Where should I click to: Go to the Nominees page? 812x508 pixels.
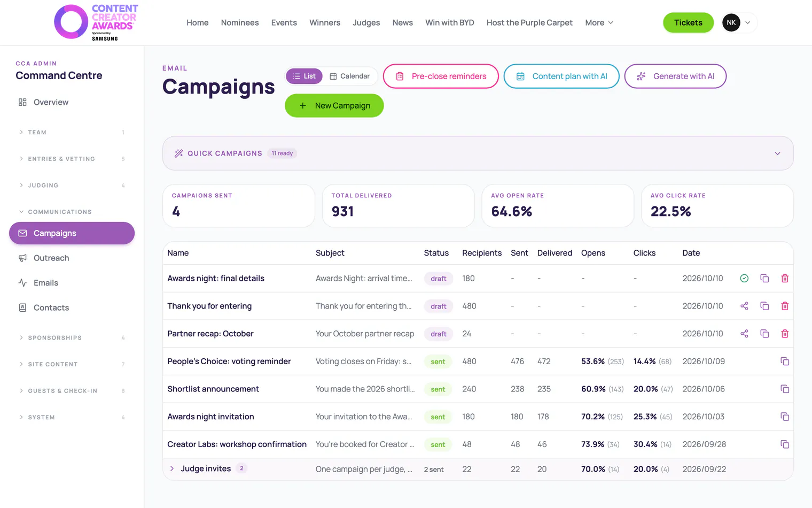click(x=240, y=22)
